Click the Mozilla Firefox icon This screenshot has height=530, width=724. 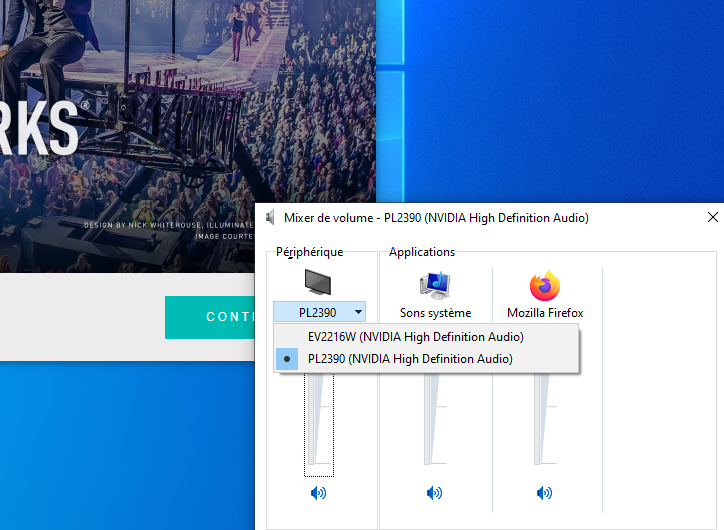tap(545, 285)
